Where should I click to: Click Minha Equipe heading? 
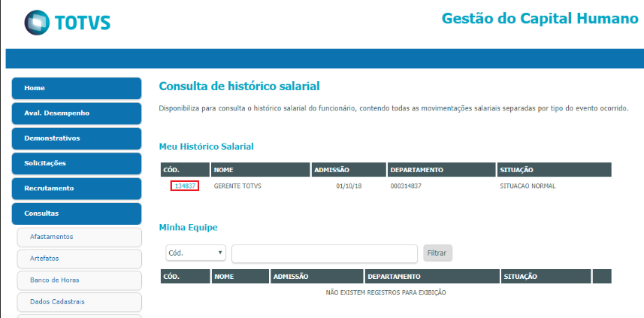pos(188,228)
